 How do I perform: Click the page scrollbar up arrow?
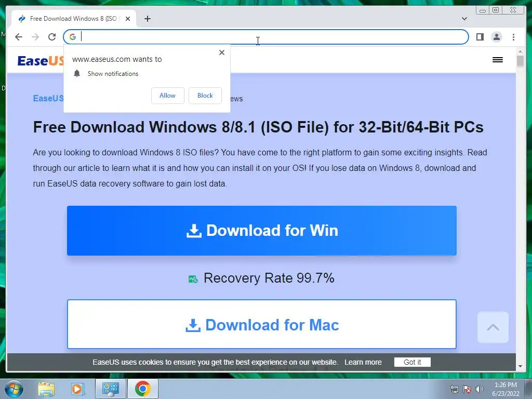(x=520, y=51)
